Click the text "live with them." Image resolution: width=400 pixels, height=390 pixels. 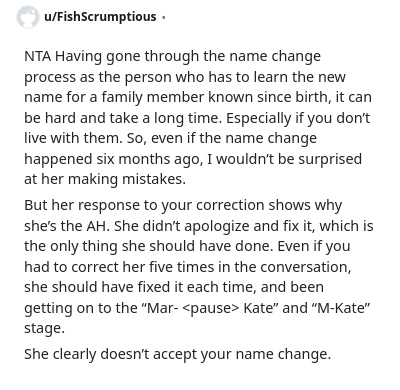point(73,138)
